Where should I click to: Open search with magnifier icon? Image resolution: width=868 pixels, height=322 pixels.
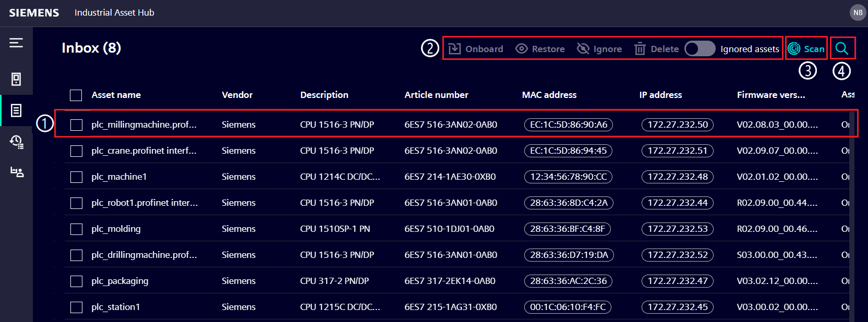click(841, 48)
